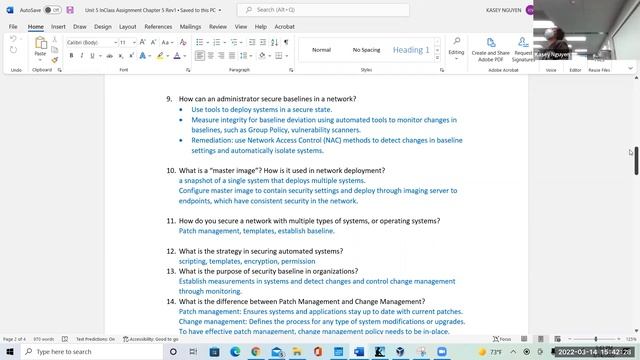Toggle show paragraph marks
Screen dimensions: 640x360
pos(286,42)
